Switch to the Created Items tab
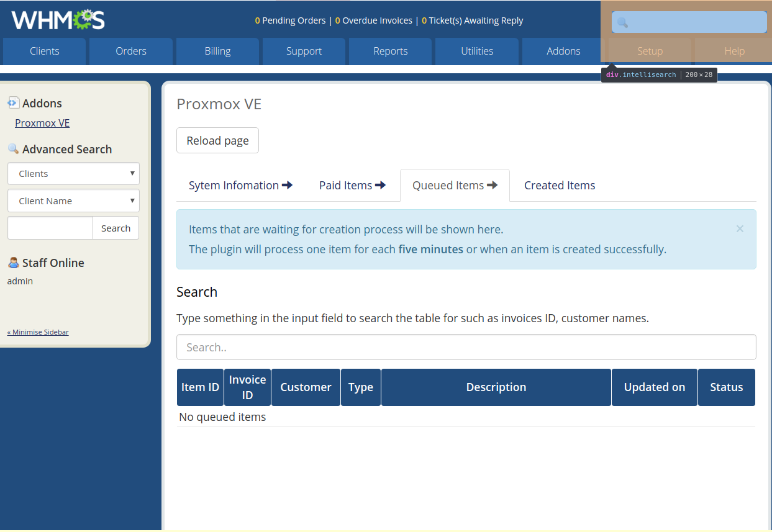Screen dimensions: 772x532 pos(560,185)
